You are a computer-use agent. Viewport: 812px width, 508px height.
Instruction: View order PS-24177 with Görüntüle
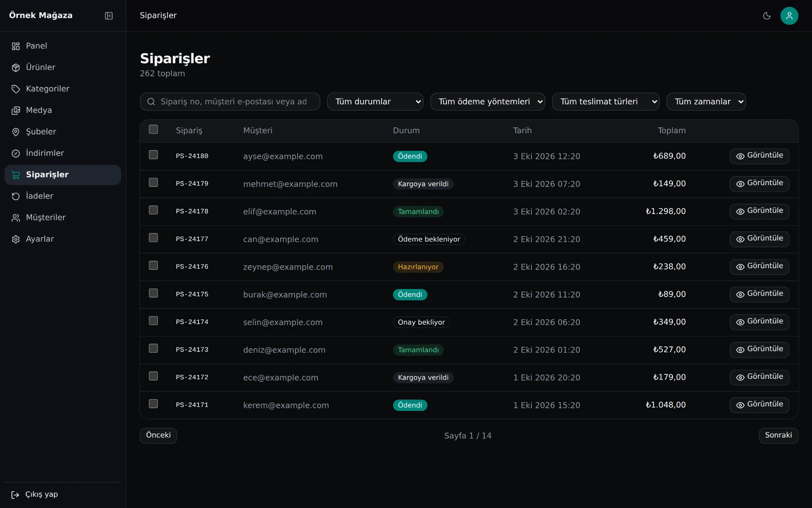[759, 239]
